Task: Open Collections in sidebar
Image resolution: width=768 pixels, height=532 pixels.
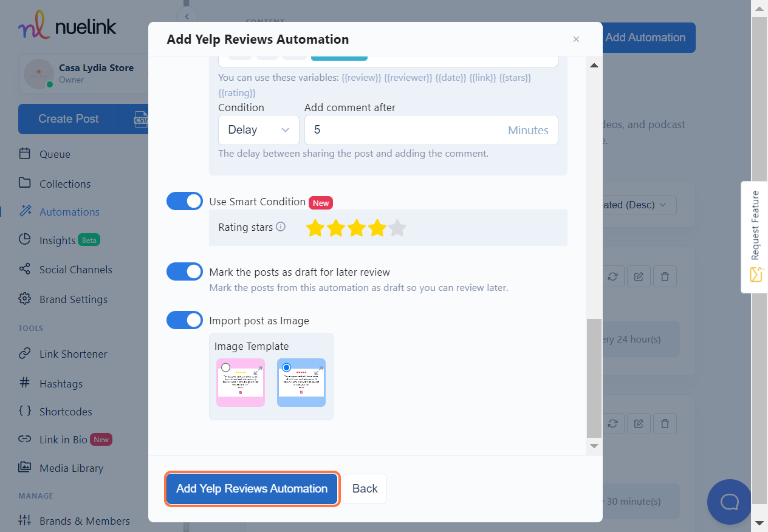Action: coord(65,184)
